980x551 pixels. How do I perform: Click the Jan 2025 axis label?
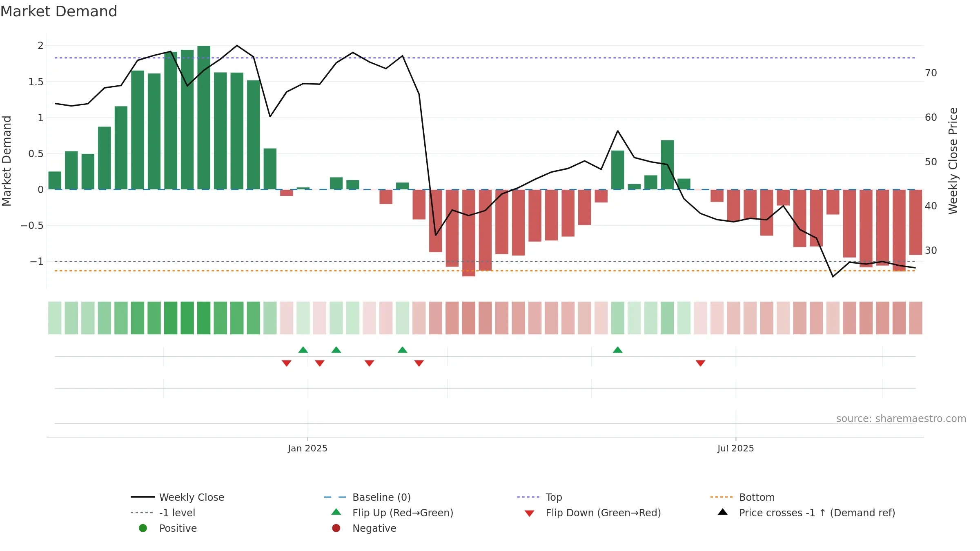307,448
